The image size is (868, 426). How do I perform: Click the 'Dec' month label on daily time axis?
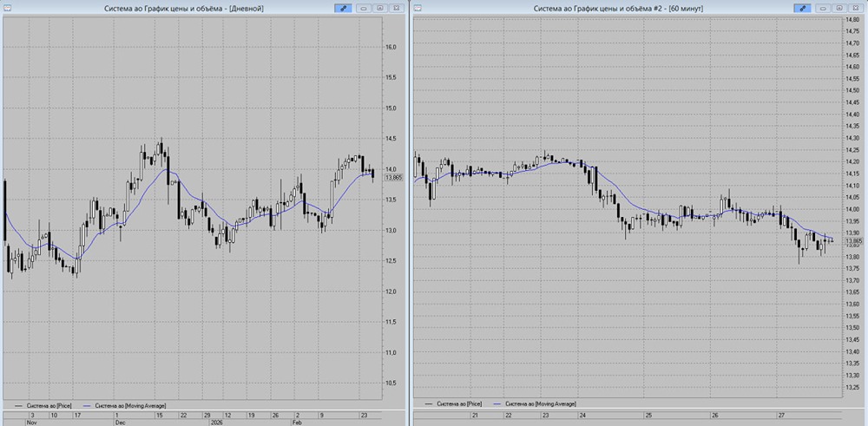[x=122, y=423]
